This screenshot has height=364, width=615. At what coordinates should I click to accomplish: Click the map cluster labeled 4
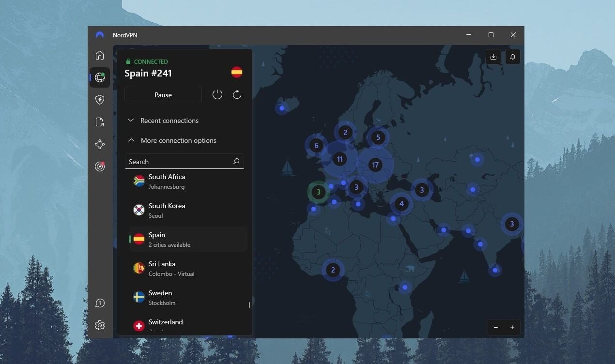[401, 204]
